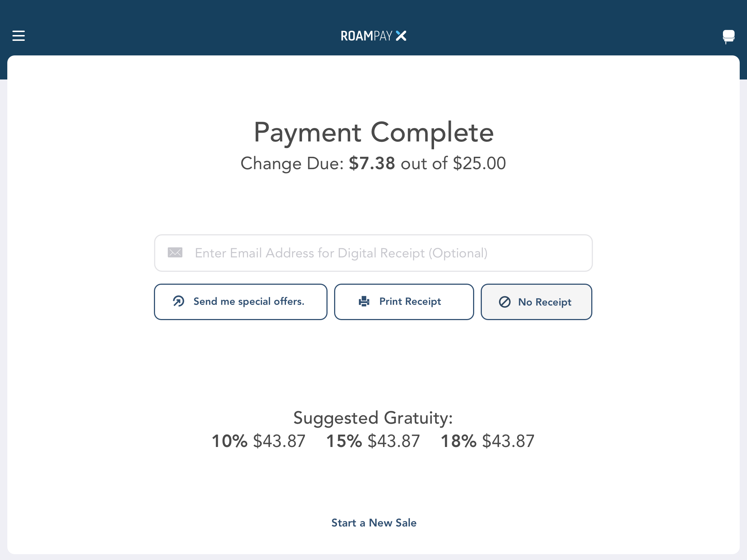
Task: Click the $43.87 amount beside 18%
Action: tap(508, 441)
